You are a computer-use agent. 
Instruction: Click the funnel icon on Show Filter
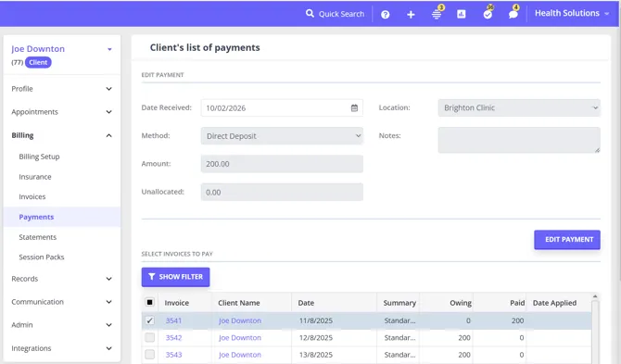(151, 277)
